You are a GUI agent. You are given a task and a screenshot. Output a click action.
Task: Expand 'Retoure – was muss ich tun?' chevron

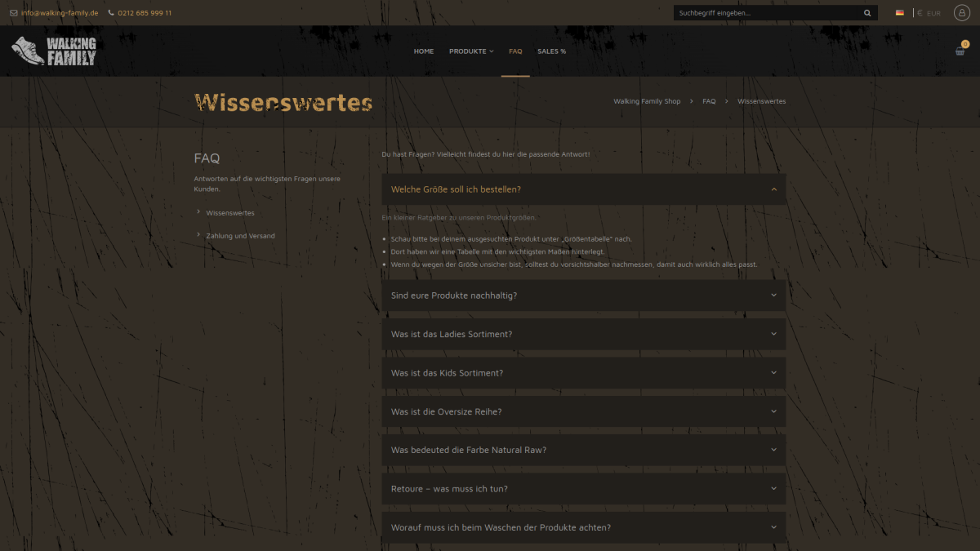tap(773, 489)
